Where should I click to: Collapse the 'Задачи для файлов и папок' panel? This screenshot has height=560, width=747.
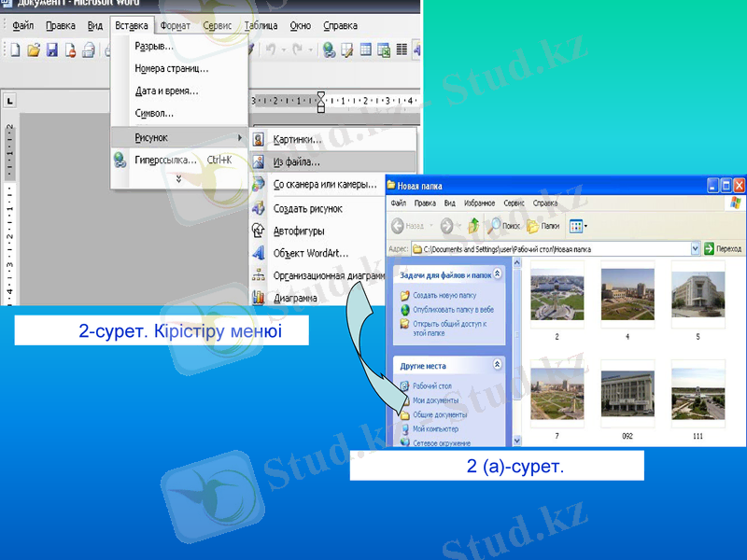[x=498, y=275]
